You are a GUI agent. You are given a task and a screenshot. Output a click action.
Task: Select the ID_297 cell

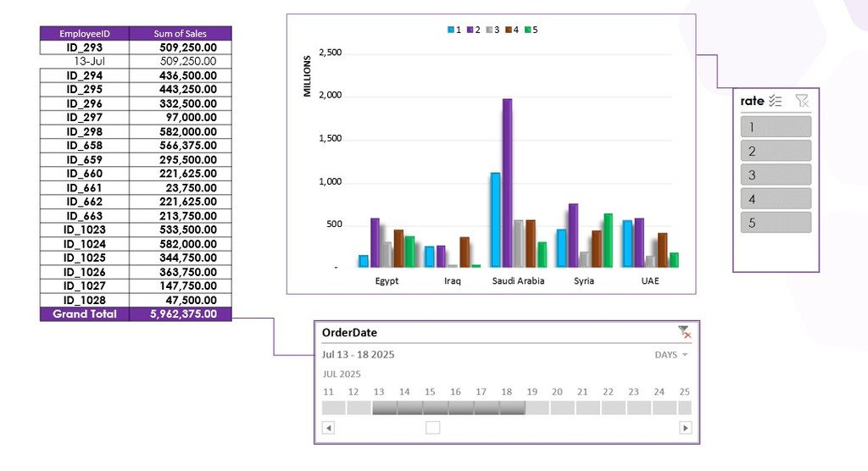[85, 118]
